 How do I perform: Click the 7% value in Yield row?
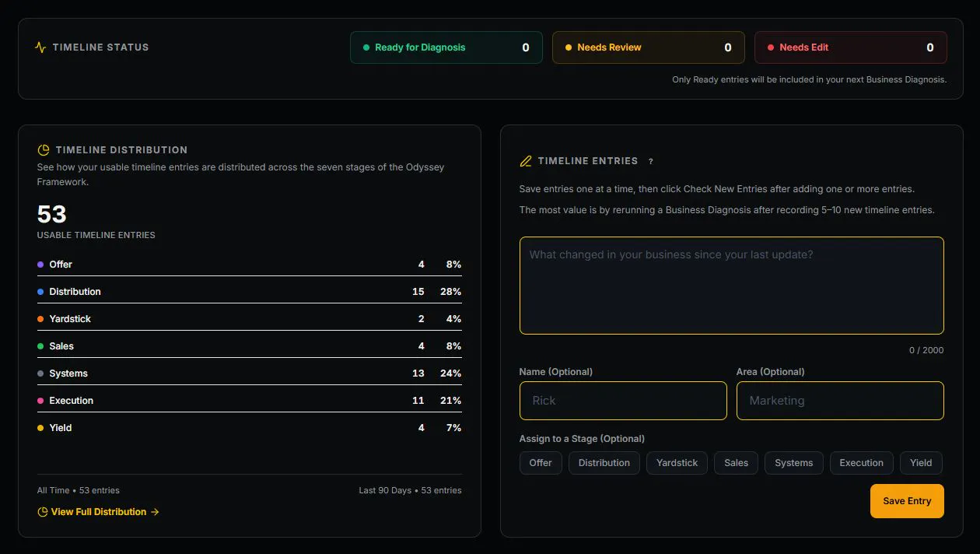click(x=454, y=428)
